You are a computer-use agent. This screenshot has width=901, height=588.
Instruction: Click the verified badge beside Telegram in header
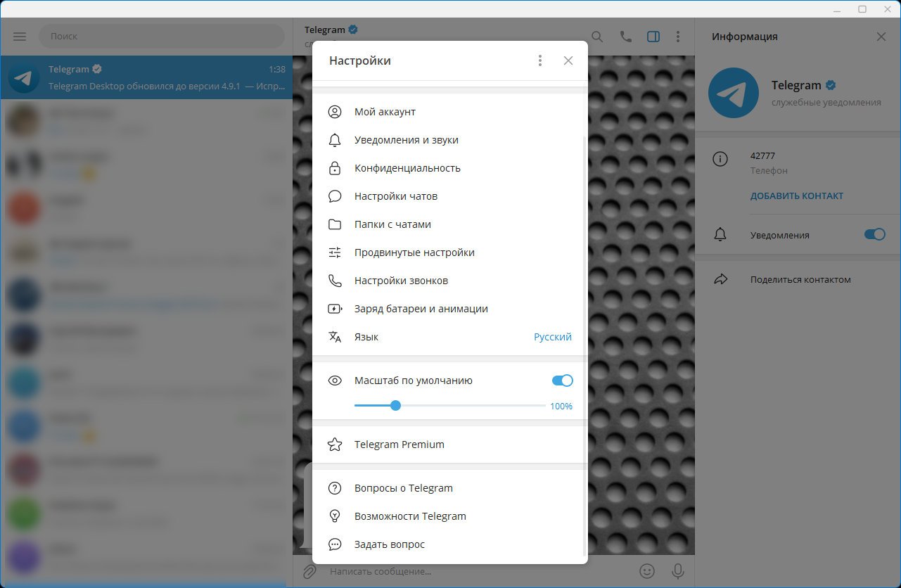coord(353,30)
